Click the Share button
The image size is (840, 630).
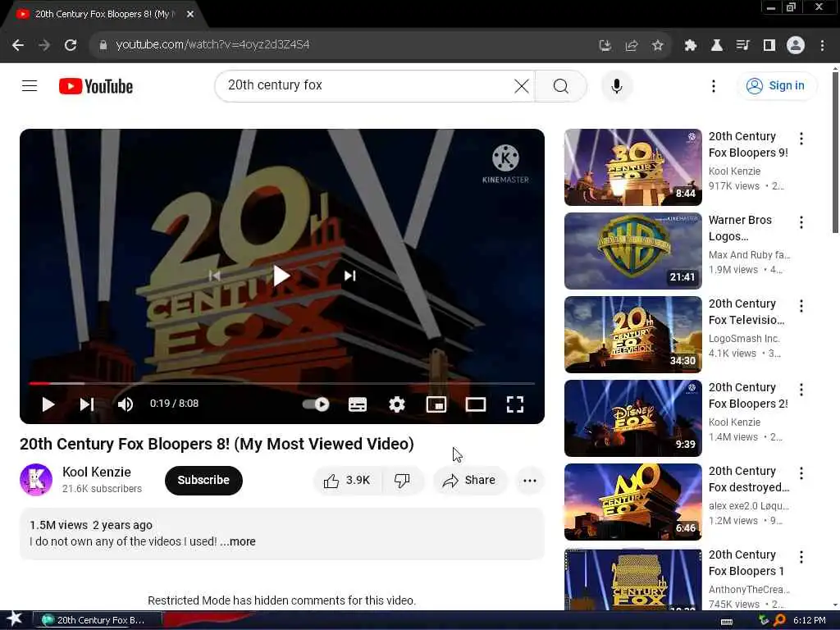click(469, 481)
